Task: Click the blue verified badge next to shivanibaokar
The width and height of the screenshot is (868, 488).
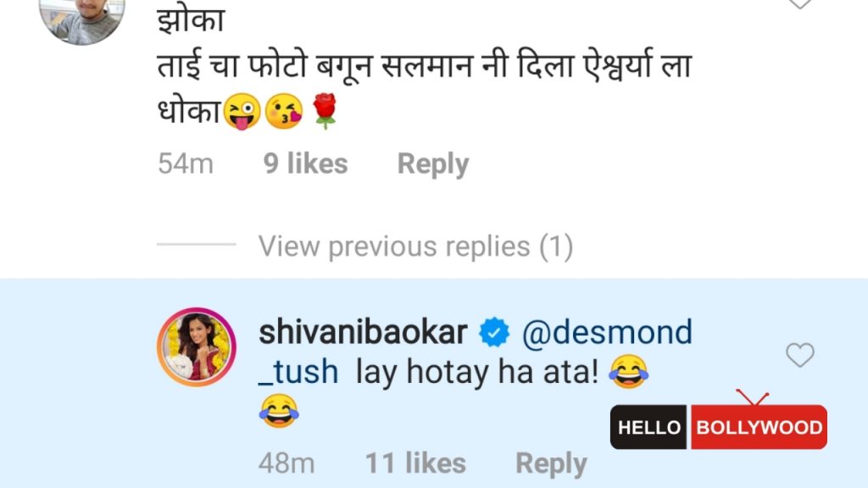Action: pyautogui.click(x=494, y=332)
